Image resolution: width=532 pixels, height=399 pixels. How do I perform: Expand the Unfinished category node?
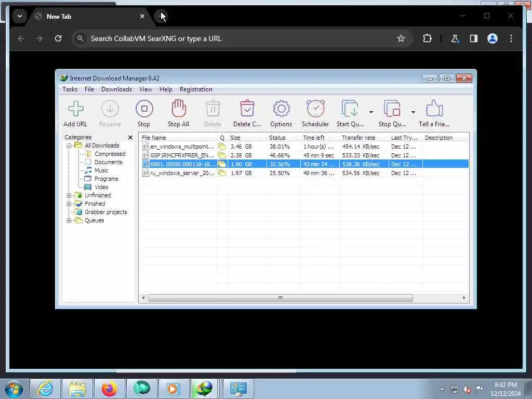pos(69,195)
